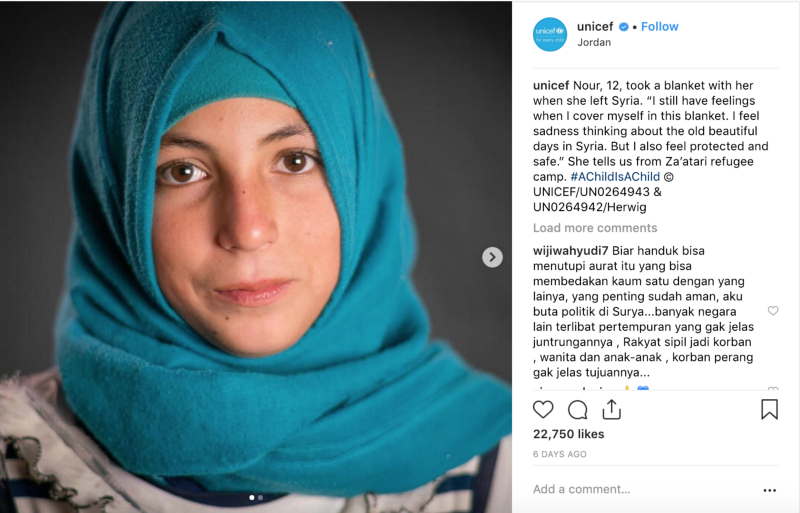Open the #AChildIsAChild hashtag
800x513 pixels.
(615, 177)
